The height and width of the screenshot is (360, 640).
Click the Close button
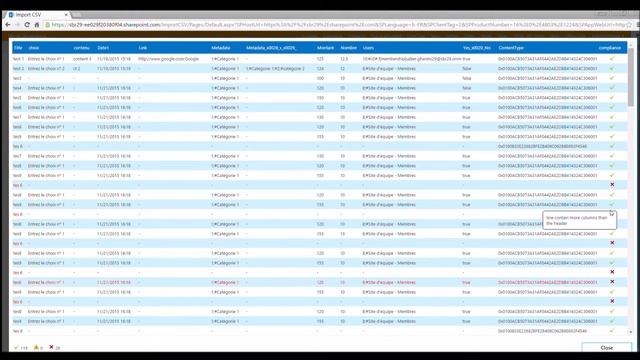pyautogui.click(x=607, y=348)
